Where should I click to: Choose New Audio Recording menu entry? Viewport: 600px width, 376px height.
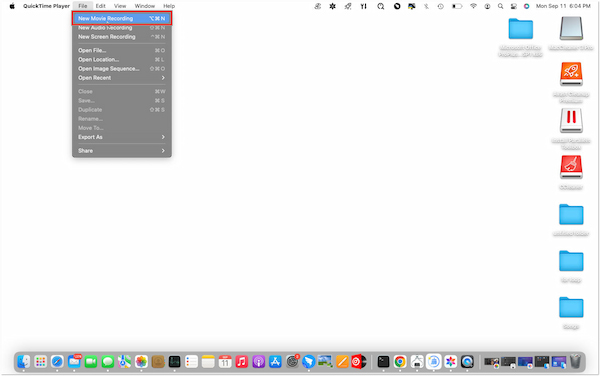tap(122, 28)
